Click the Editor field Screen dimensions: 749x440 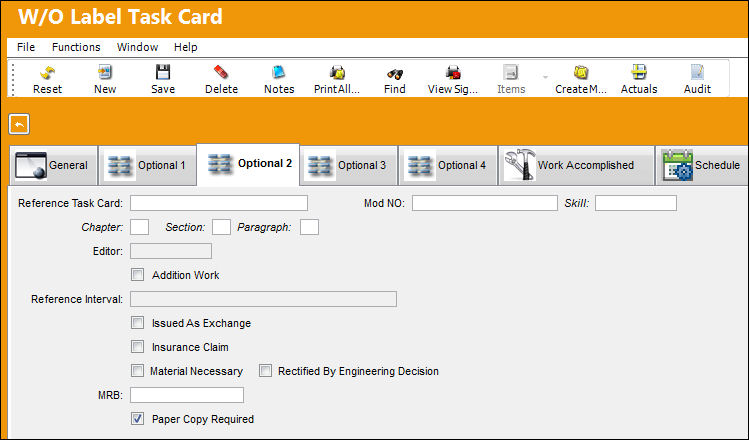(171, 251)
